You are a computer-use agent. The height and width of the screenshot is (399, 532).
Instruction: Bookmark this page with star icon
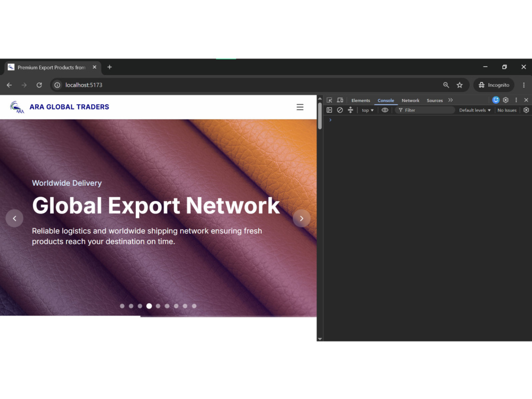460,85
